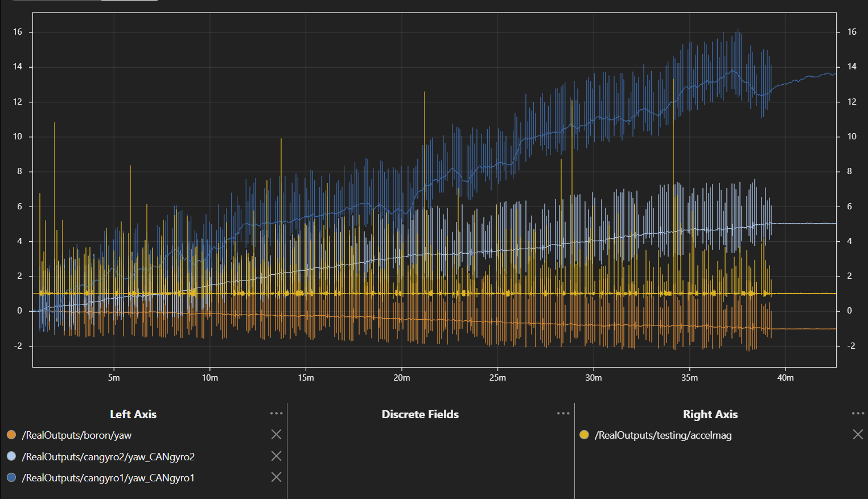Toggle visibility with the orange boron/yaw dot
Screen dimensions: 868x499
11,435
